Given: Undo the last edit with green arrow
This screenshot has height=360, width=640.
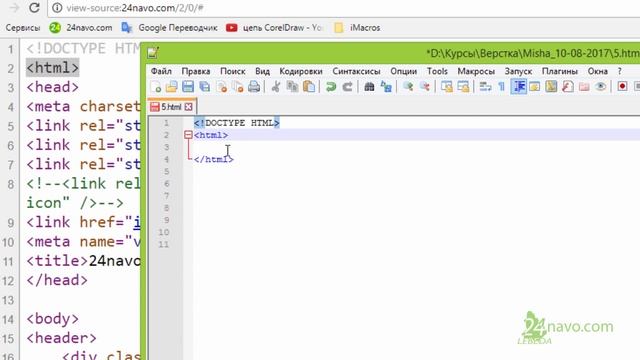Looking at the screenshot, I should (331, 87).
